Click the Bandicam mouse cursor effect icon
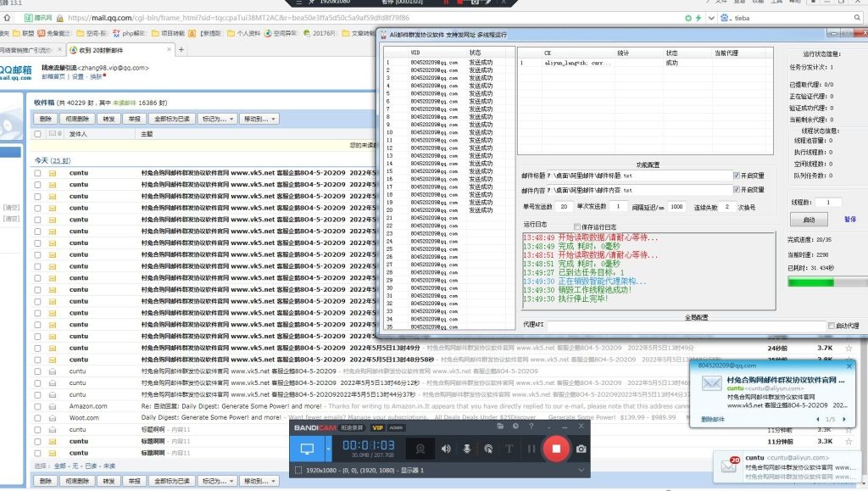This screenshot has height=491, width=868. click(x=489, y=448)
